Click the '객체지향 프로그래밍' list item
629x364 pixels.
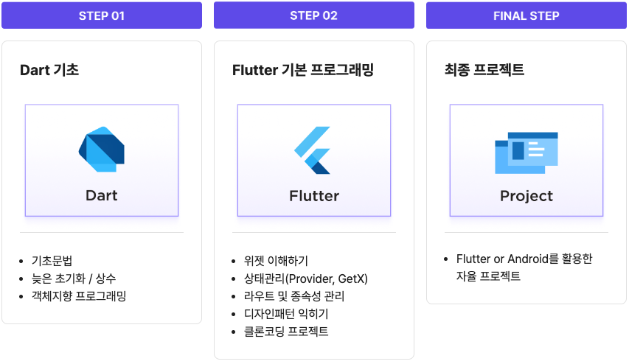coord(79,296)
